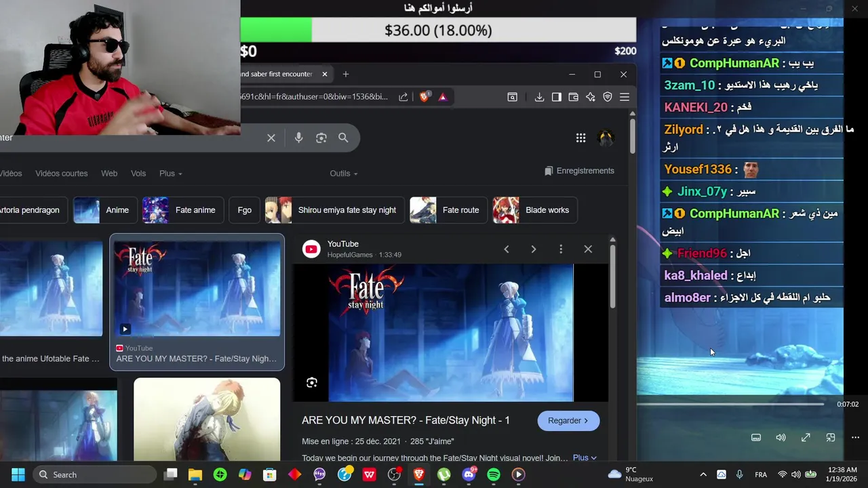Go to next image in preview panel
868x488 pixels.
[534, 249]
